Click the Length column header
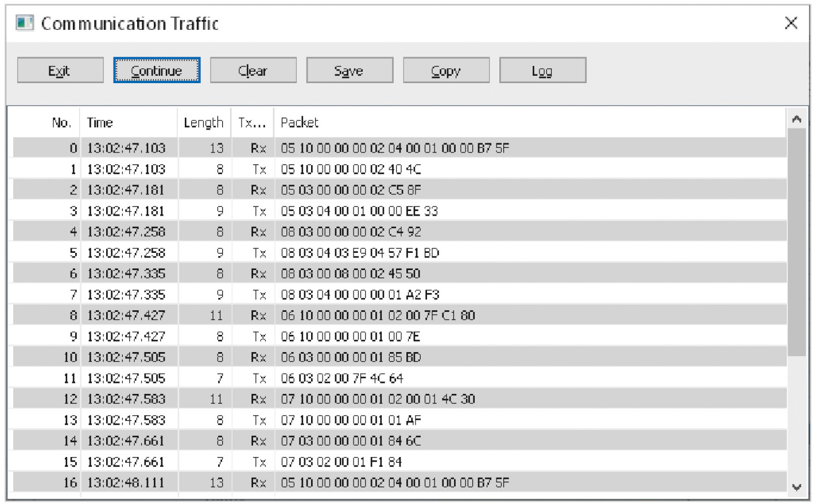 pyautogui.click(x=203, y=123)
